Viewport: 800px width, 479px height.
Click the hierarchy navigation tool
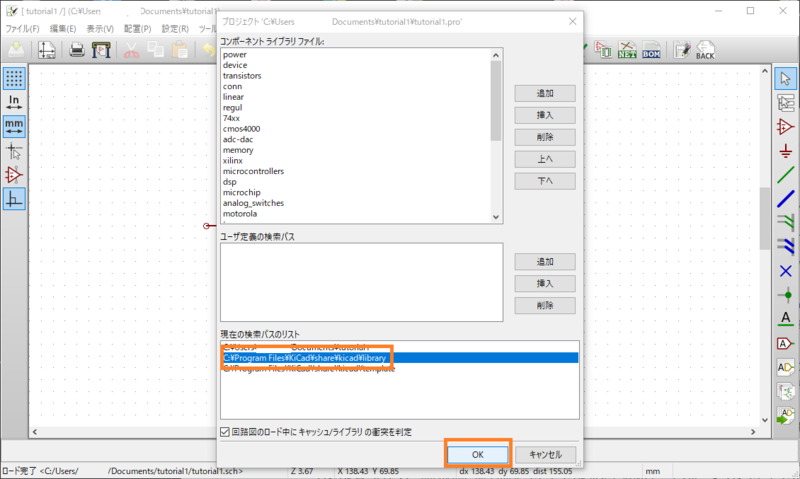[785, 103]
